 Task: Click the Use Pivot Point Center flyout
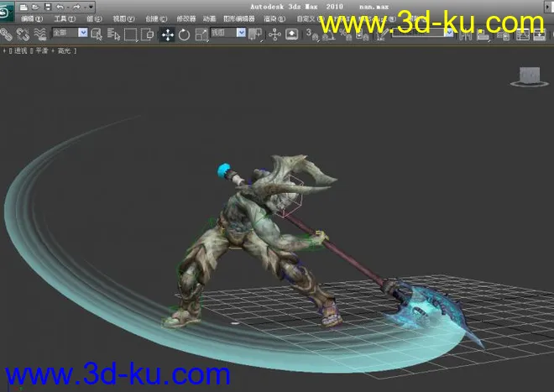click(255, 34)
